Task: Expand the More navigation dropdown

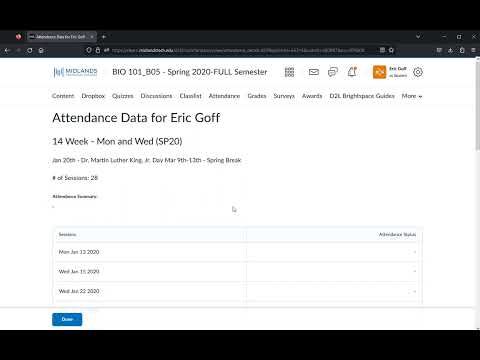Action: tap(412, 96)
